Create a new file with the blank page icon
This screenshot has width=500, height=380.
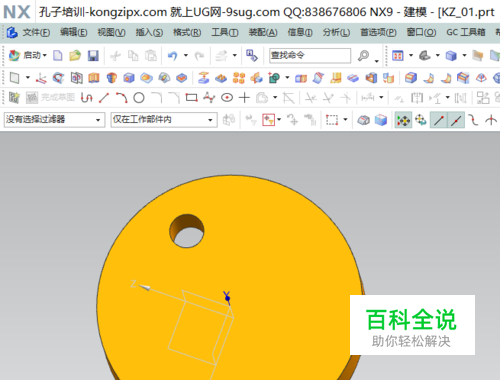tap(58, 55)
